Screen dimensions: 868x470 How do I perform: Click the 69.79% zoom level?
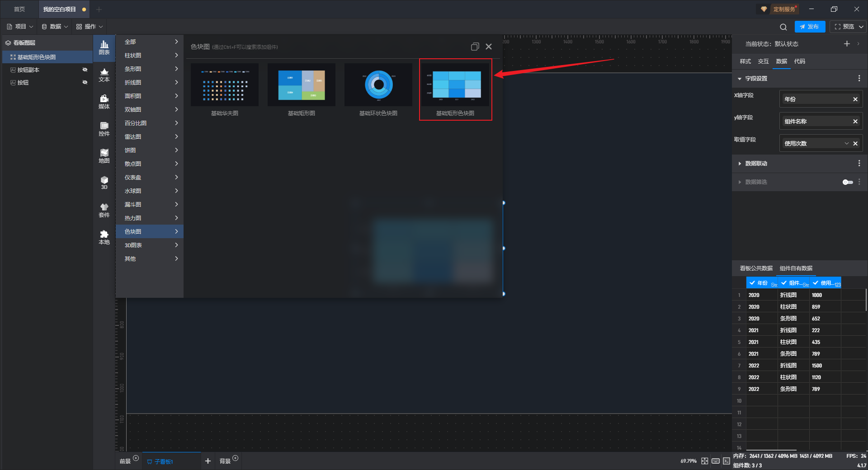(688, 461)
